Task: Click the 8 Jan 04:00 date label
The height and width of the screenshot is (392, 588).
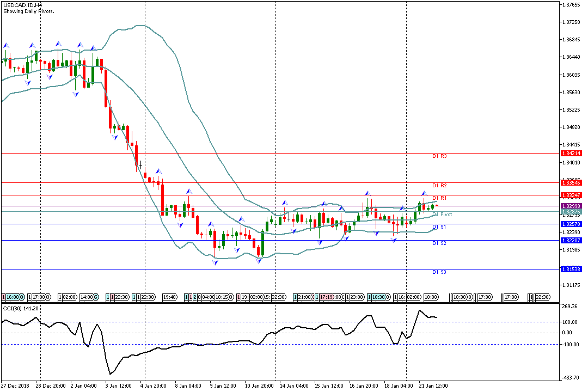Action: [x=188, y=385]
